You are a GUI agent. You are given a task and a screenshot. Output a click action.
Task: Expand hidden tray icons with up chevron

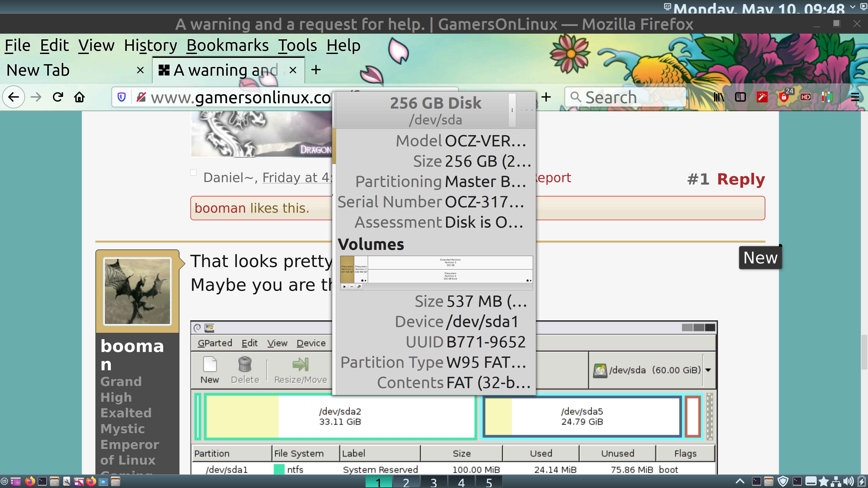point(740,481)
